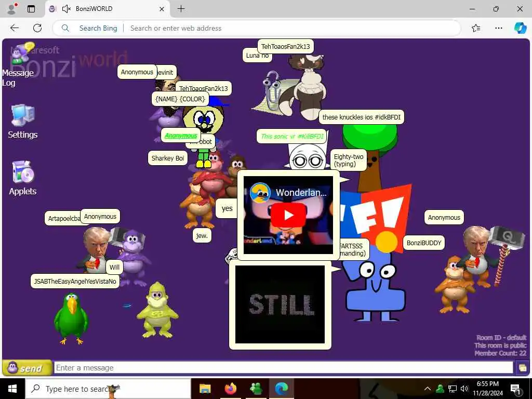Image resolution: width=532 pixels, height=399 pixels.
Task: Unmute the tab via speaker icon
Action: click(66, 9)
